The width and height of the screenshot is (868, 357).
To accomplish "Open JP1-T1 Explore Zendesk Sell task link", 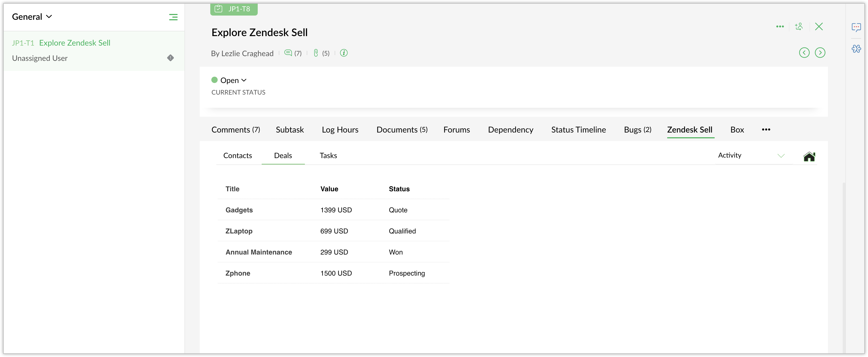I will (x=75, y=43).
